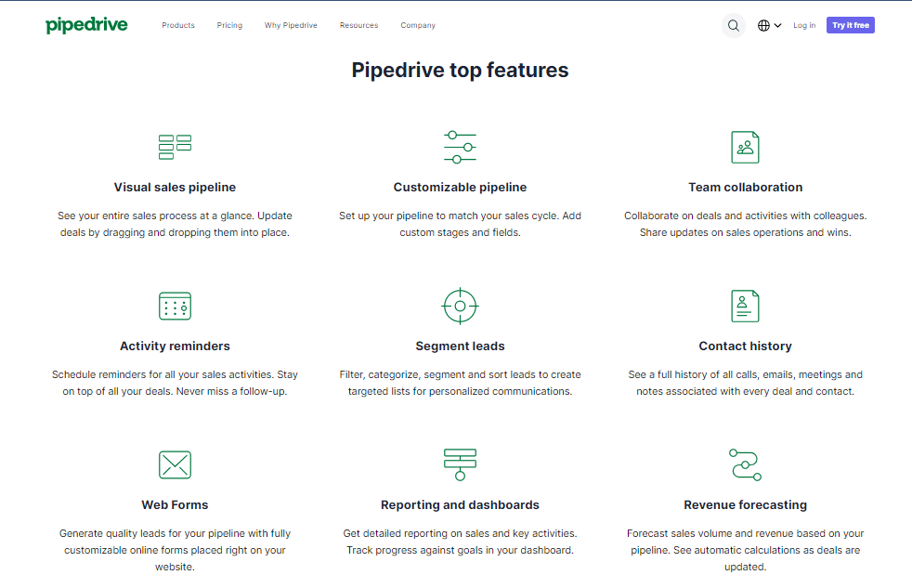The width and height of the screenshot is (912, 588).
Task: Click the Reporting and dashboards icon
Action: [460, 464]
